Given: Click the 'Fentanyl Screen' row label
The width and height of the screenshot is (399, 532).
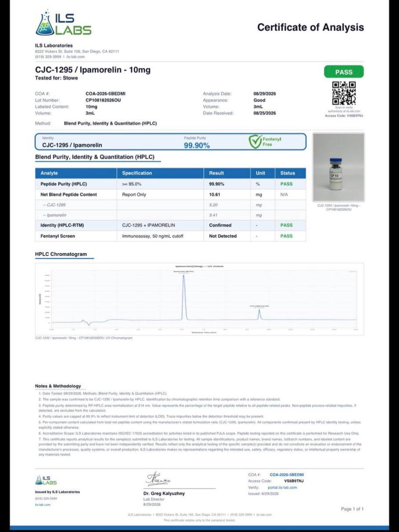Looking at the screenshot, I should tap(58, 236).
